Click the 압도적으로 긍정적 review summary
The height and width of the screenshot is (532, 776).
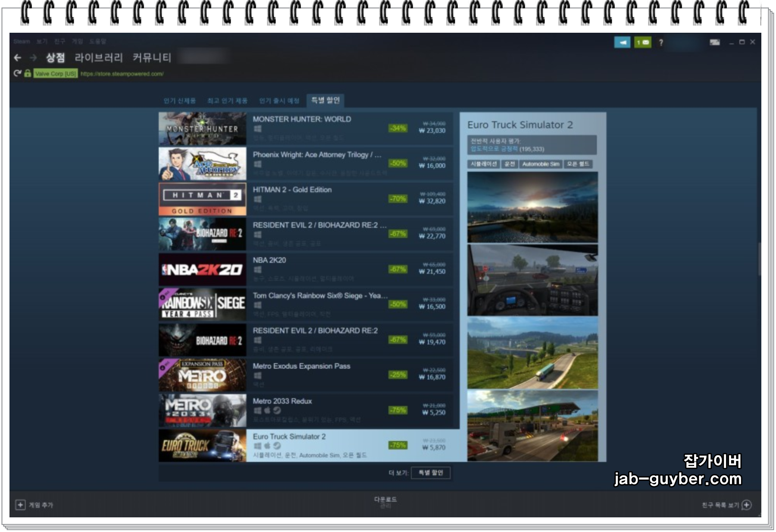coord(494,149)
